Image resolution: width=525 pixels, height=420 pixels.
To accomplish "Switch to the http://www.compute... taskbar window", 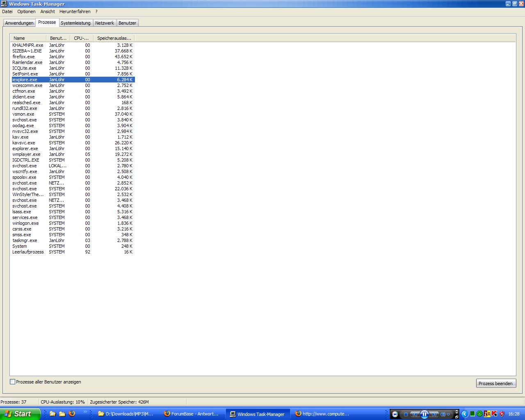I will pyautogui.click(x=323, y=414).
